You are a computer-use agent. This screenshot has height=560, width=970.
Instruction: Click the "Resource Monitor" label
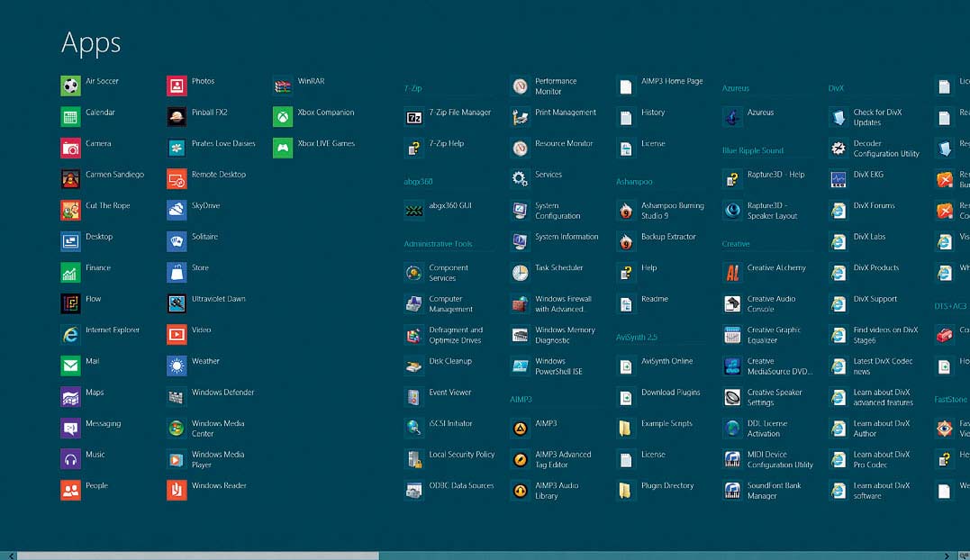point(564,143)
